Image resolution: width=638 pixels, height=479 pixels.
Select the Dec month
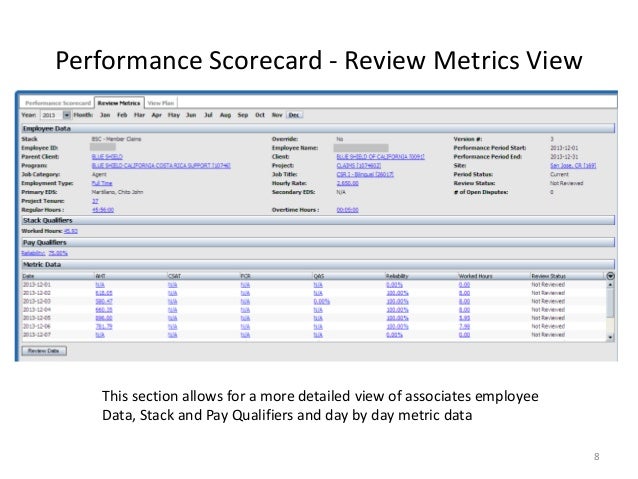(294, 115)
